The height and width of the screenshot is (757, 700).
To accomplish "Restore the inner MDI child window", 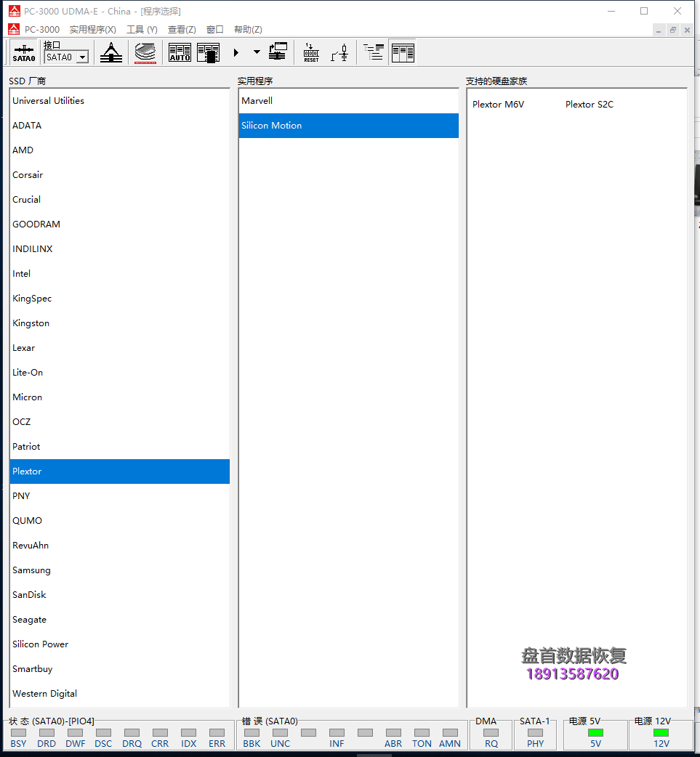I will point(673,30).
